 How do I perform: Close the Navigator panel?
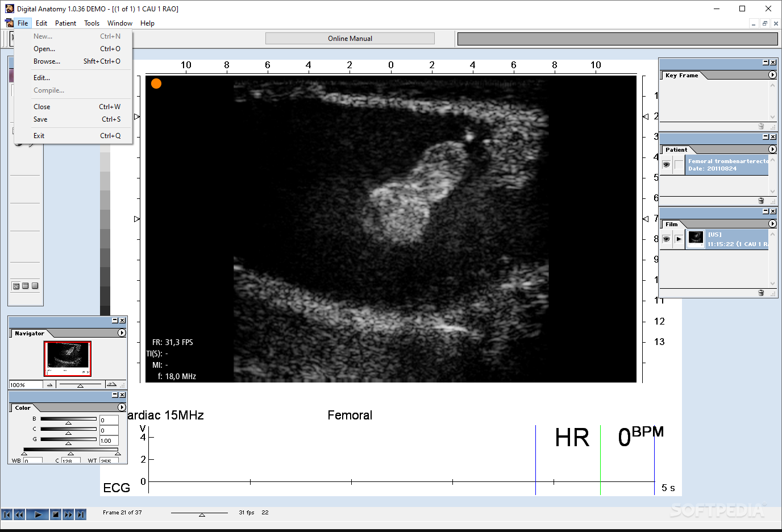pos(122,320)
